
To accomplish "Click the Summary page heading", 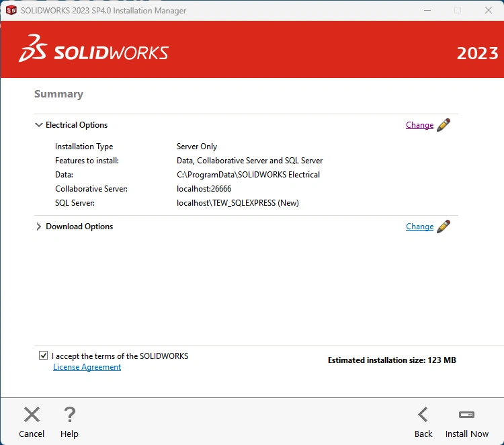I will point(59,94).
